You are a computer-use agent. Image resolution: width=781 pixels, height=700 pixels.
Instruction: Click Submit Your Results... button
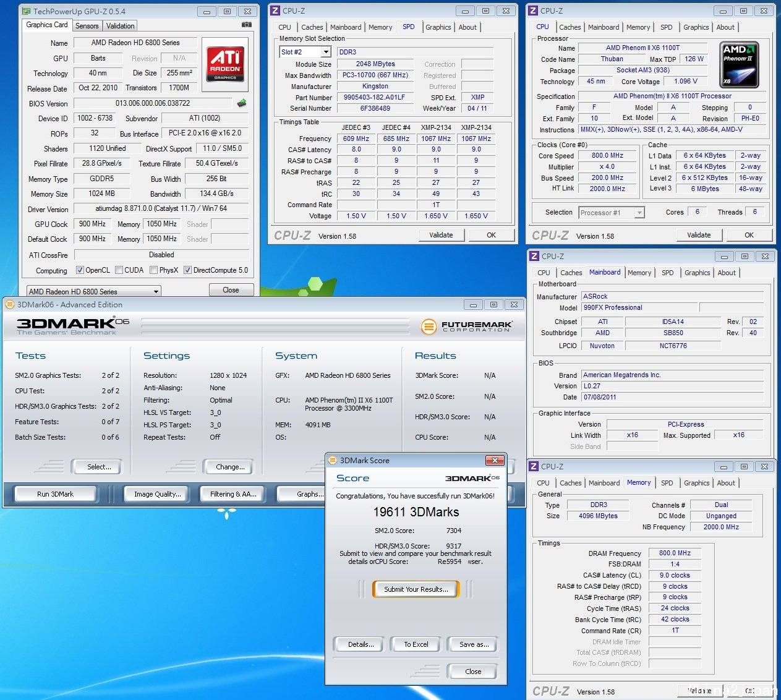(x=416, y=589)
